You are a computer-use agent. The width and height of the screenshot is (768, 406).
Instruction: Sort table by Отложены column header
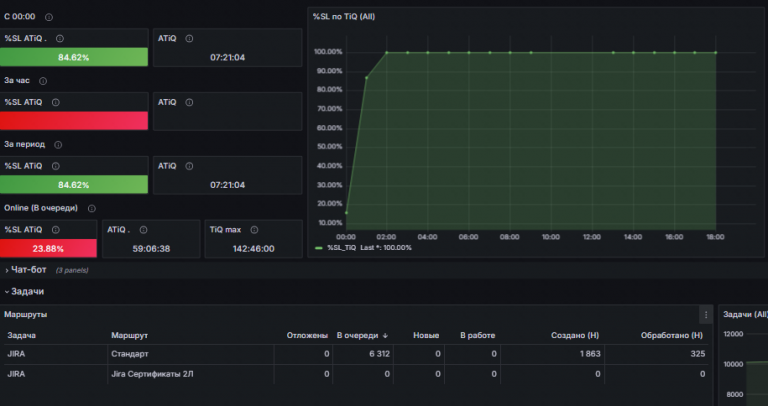pos(307,335)
